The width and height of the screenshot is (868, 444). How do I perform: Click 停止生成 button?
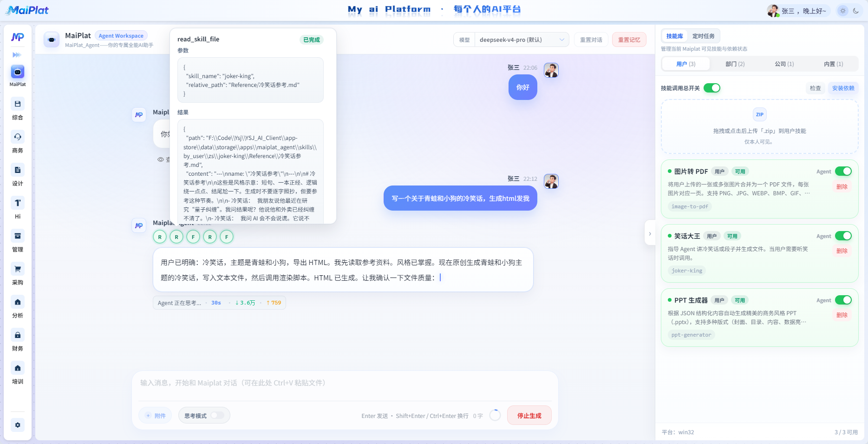529,415
